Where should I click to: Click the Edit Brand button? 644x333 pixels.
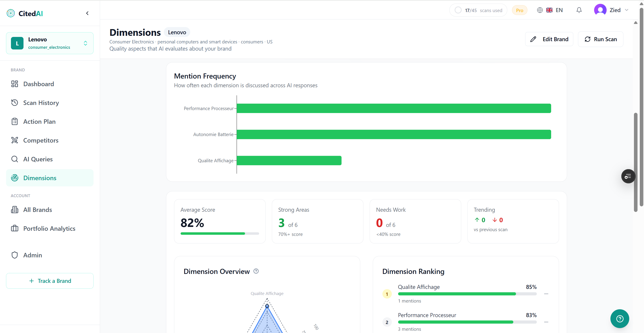pyautogui.click(x=549, y=39)
